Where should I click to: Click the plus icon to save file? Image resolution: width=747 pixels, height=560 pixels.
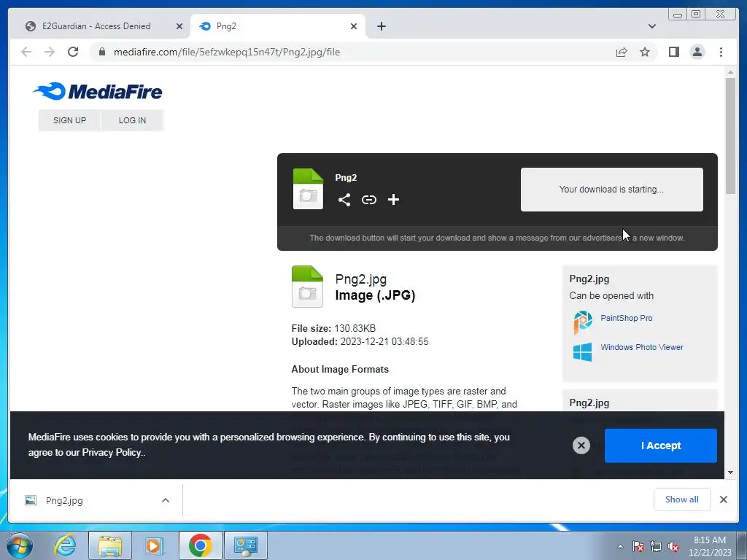pyautogui.click(x=393, y=200)
